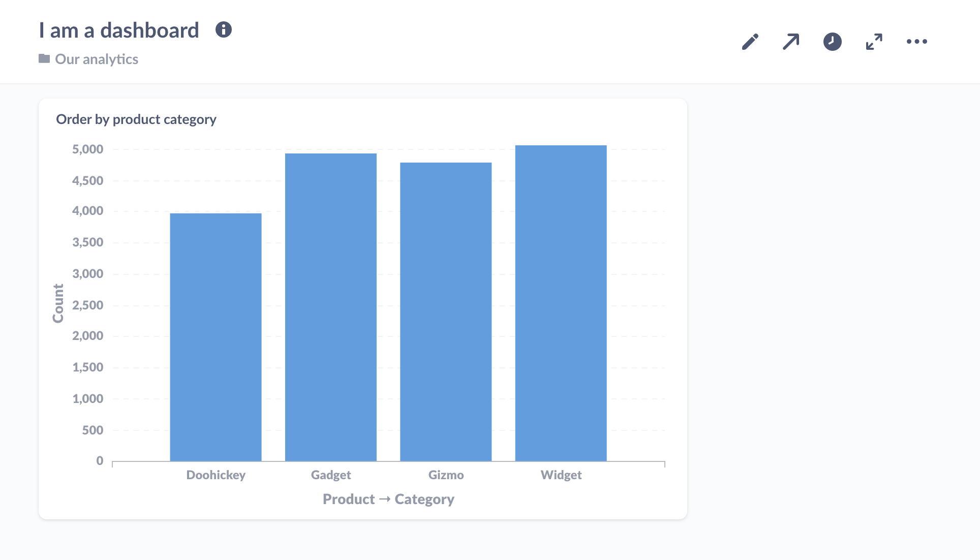Click the Gizmo x-axis label

446,475
